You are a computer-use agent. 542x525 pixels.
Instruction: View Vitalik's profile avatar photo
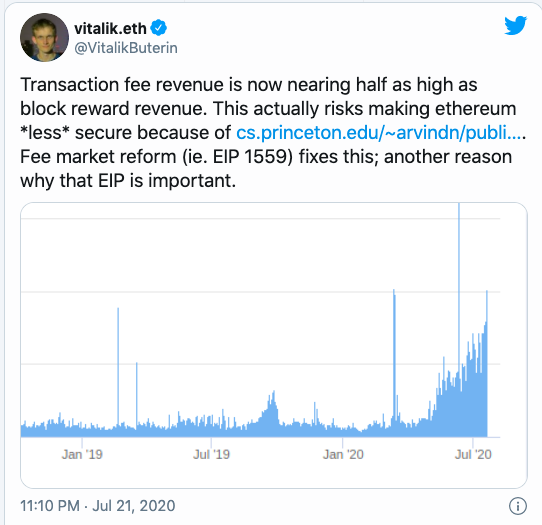tap(44, 37)
